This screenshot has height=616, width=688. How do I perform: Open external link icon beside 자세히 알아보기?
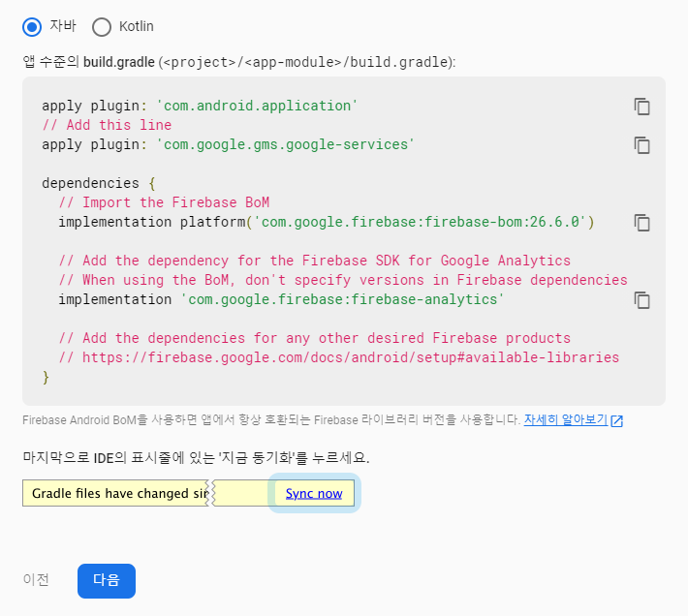(x=617, y=421)
